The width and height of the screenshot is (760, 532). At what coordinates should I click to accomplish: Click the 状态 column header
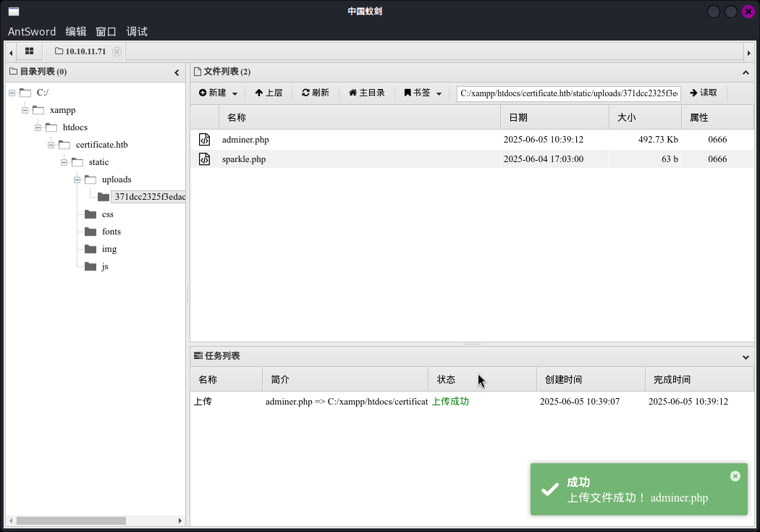(482, 379)
